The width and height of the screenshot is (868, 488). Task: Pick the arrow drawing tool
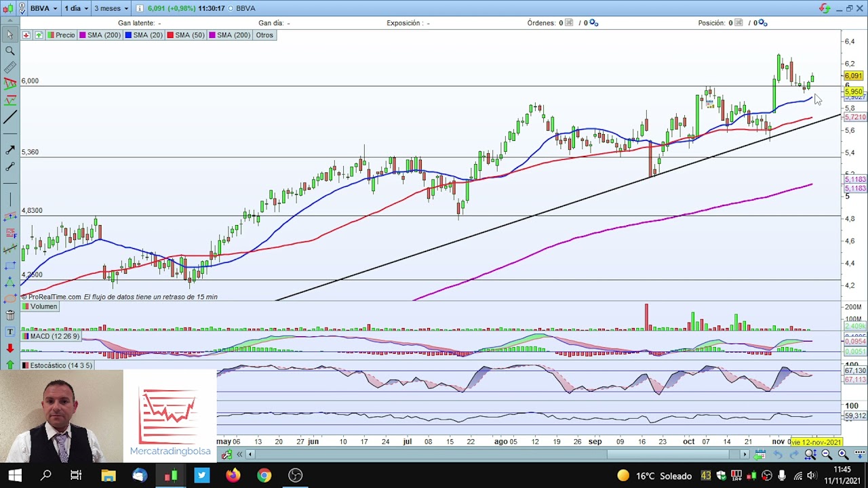click(10, 150)
